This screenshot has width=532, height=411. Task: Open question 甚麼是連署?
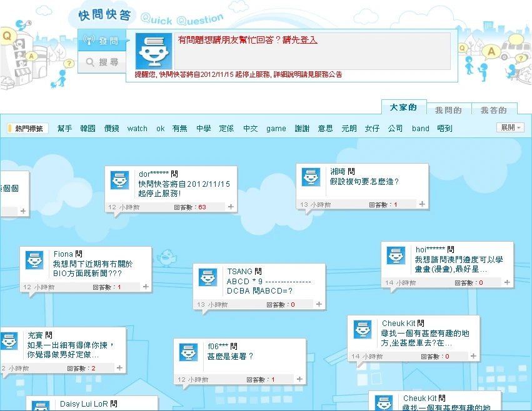230,357
